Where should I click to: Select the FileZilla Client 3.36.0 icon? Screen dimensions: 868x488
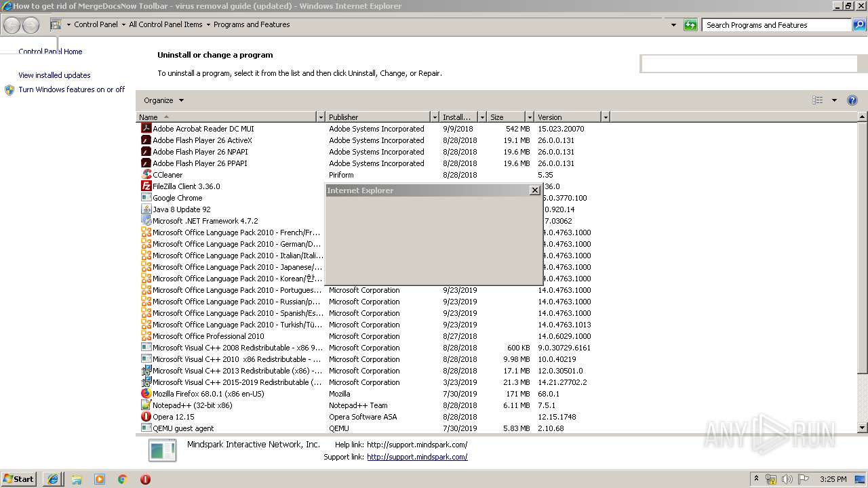[x=146, y=186]
